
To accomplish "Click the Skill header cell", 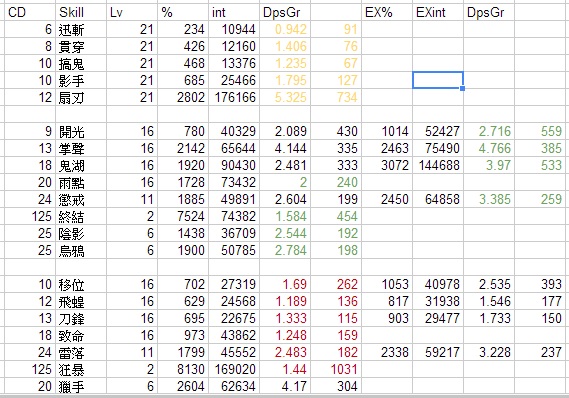I will (x=81, y=12).
